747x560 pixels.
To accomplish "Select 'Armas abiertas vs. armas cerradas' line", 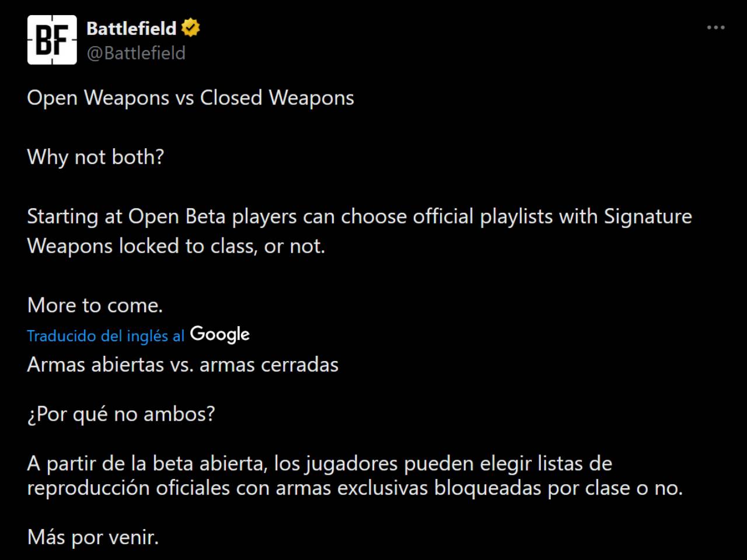I will point(183,365).
